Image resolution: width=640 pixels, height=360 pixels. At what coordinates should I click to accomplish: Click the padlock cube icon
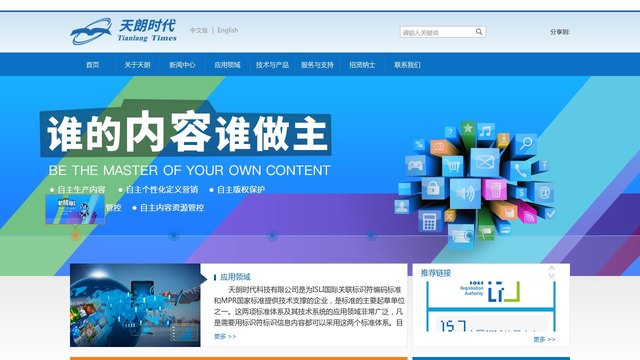[x=433, y=188]
